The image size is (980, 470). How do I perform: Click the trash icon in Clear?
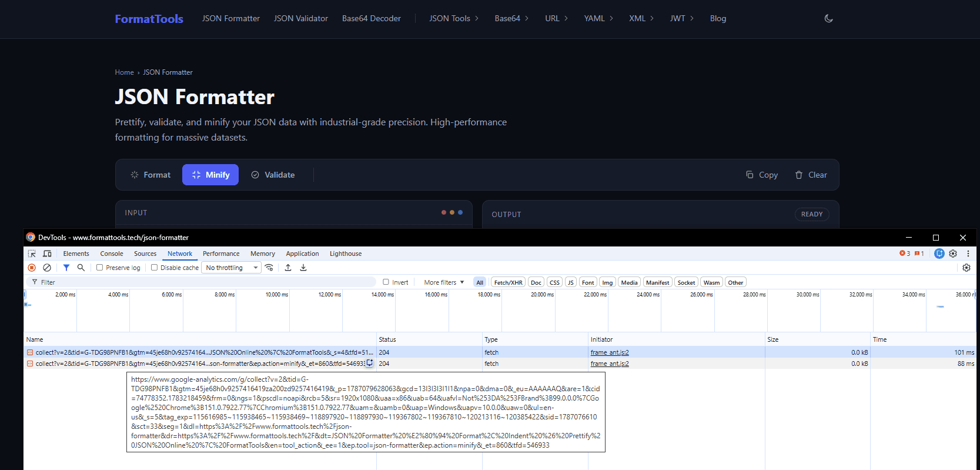[799, 175]
